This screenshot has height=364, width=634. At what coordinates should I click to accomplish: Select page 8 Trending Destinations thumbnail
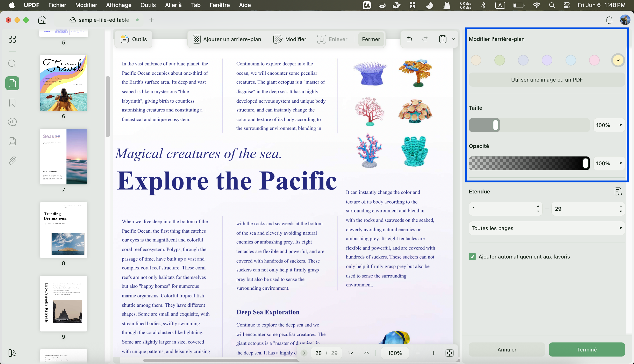pos(64,230)
